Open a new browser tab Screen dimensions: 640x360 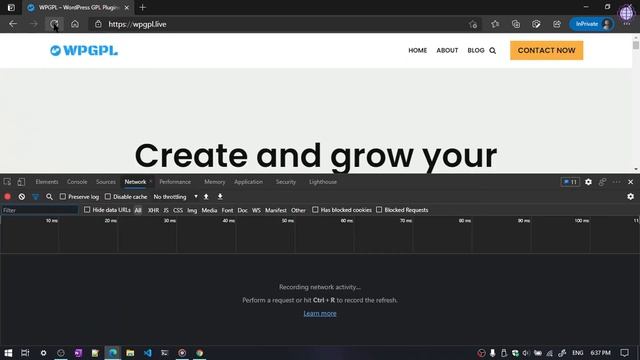click(x=142, y=7)
